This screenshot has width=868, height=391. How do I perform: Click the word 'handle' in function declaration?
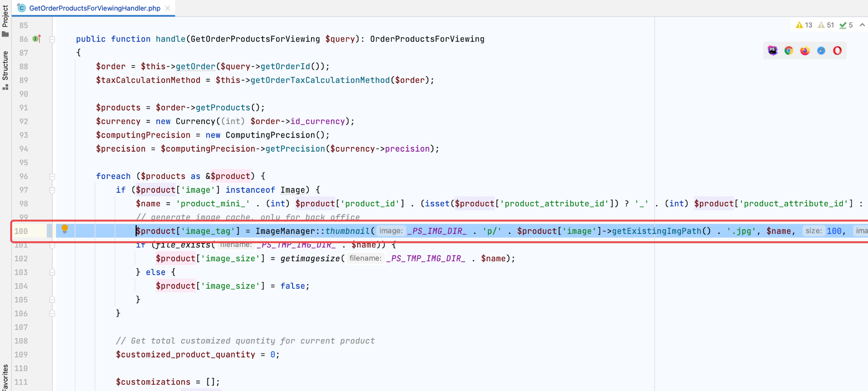pos(170,39)
